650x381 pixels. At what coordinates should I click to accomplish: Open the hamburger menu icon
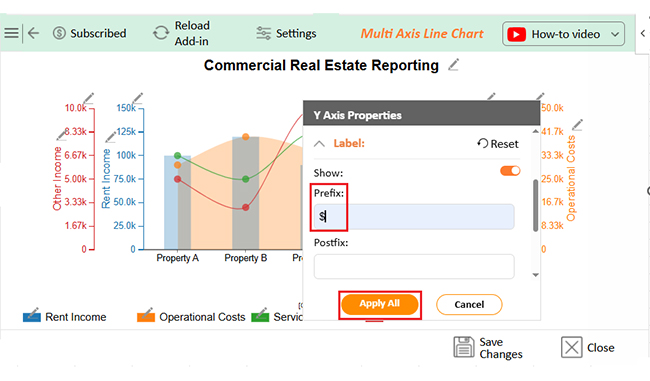tap(11, 33)
